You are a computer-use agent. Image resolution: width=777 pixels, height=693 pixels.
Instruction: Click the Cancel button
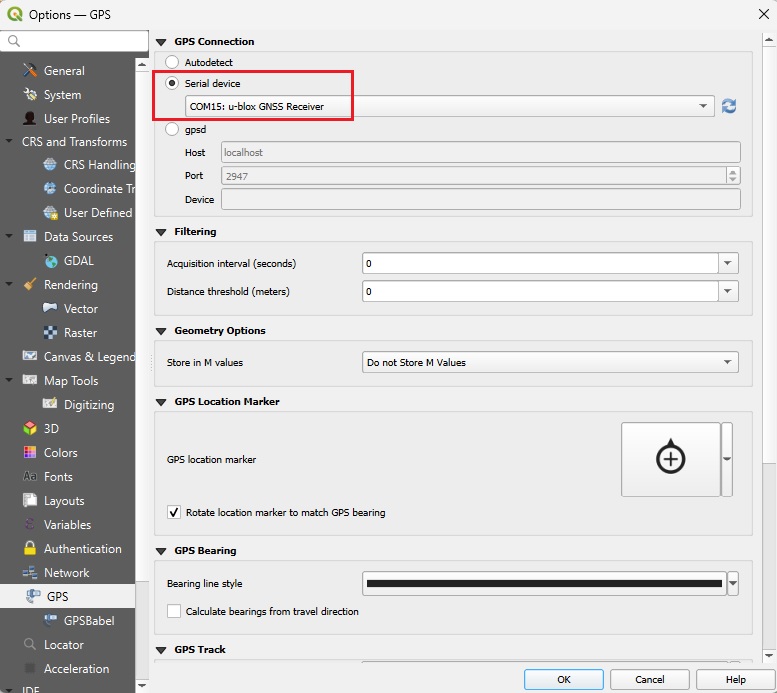click(650, 679)
